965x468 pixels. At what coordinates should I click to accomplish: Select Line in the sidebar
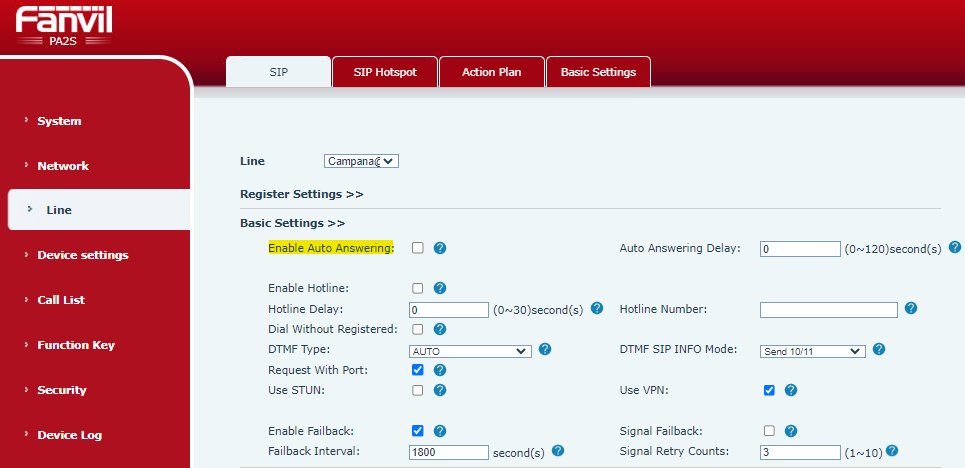tap(98, 210)
